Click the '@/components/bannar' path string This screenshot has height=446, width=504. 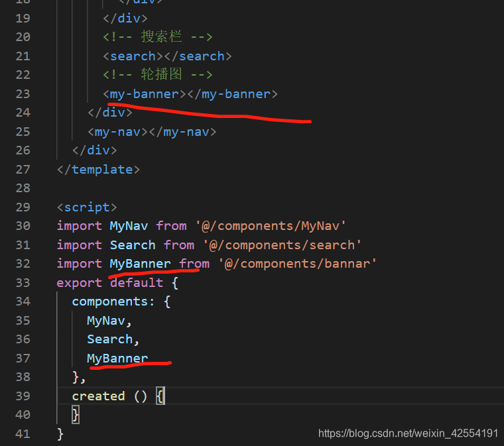[x=297, y=264]
